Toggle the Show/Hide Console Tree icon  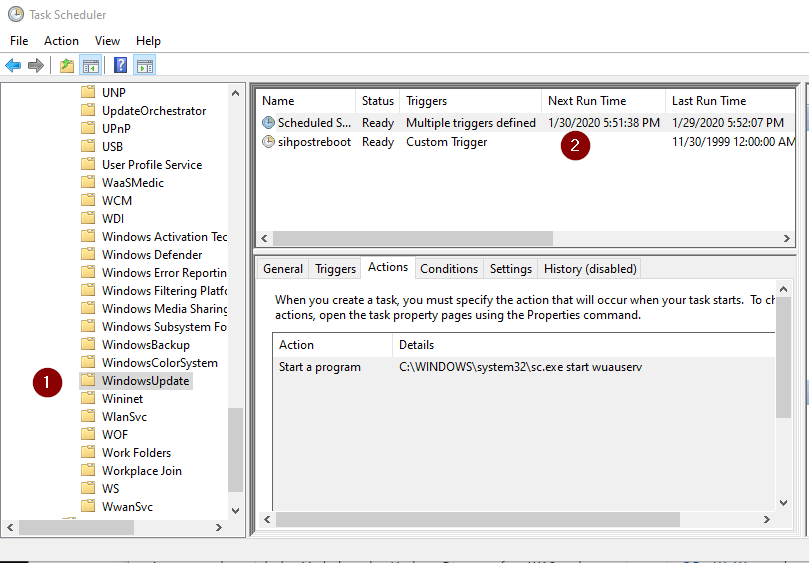[x=91, y=66]
